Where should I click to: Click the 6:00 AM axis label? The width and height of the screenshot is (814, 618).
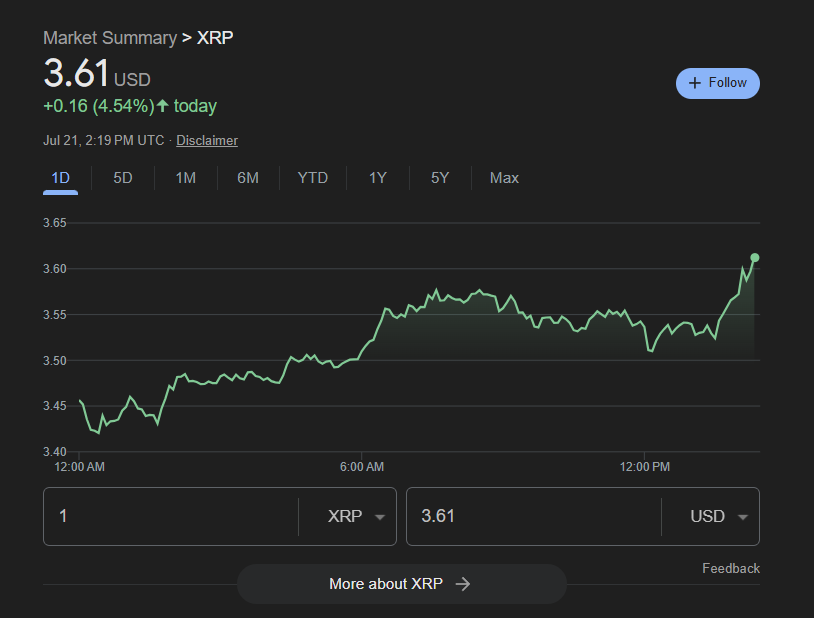point(362,467)
